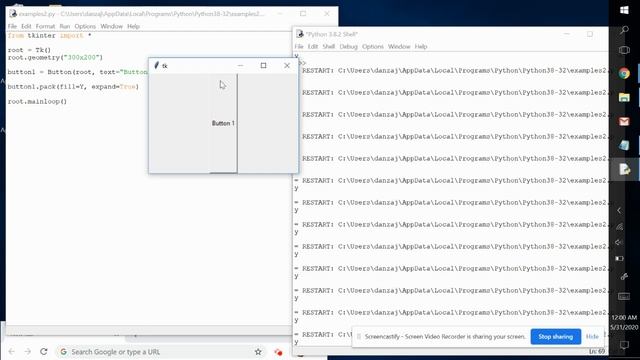The height and width of the screenshot is (360, 640).
Task: Click the browser forward arrow
Action: 27,351
